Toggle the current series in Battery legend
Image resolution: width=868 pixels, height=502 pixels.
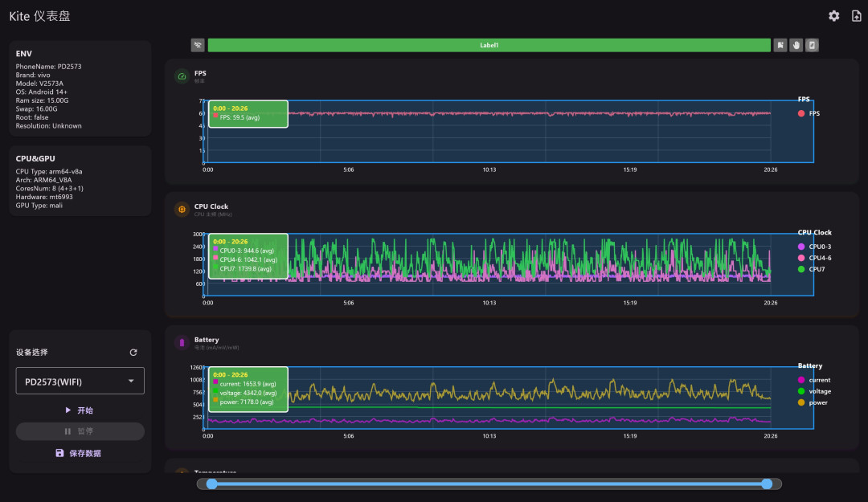tap(813, 380)
